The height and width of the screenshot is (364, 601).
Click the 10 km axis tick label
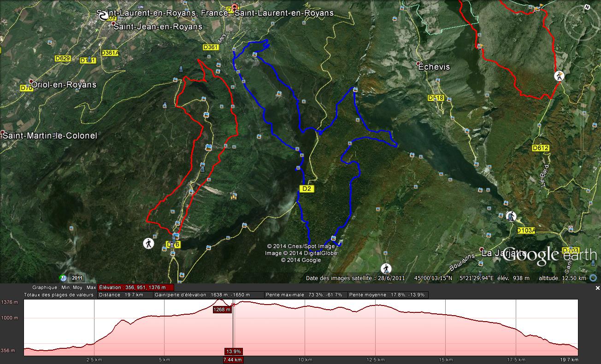[x=305, y=359]
